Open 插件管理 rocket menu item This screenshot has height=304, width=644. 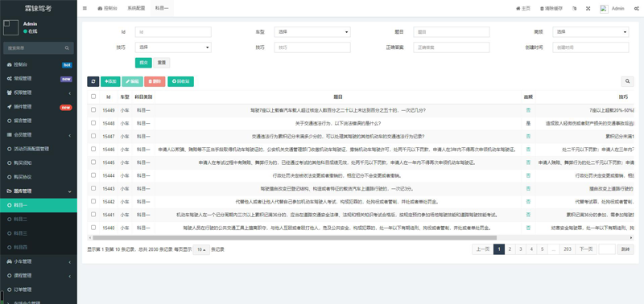[x=39, y=107]
